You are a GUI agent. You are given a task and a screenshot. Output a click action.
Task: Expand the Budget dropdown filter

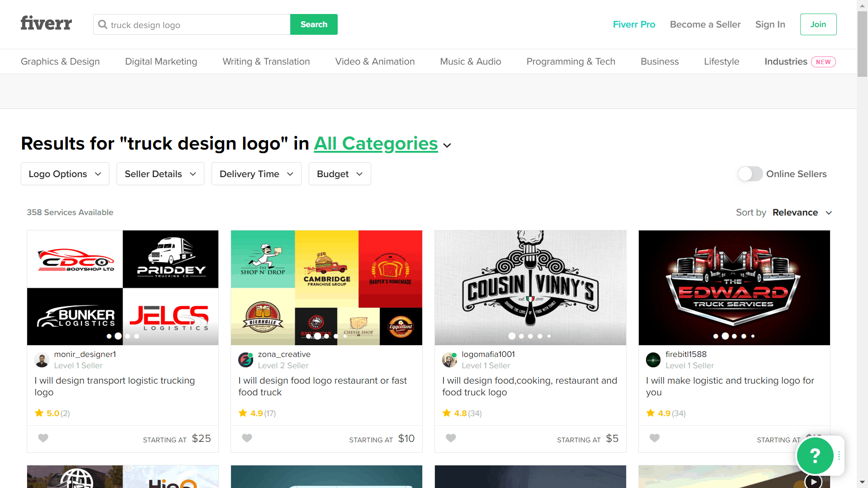[x=339, y=174]
